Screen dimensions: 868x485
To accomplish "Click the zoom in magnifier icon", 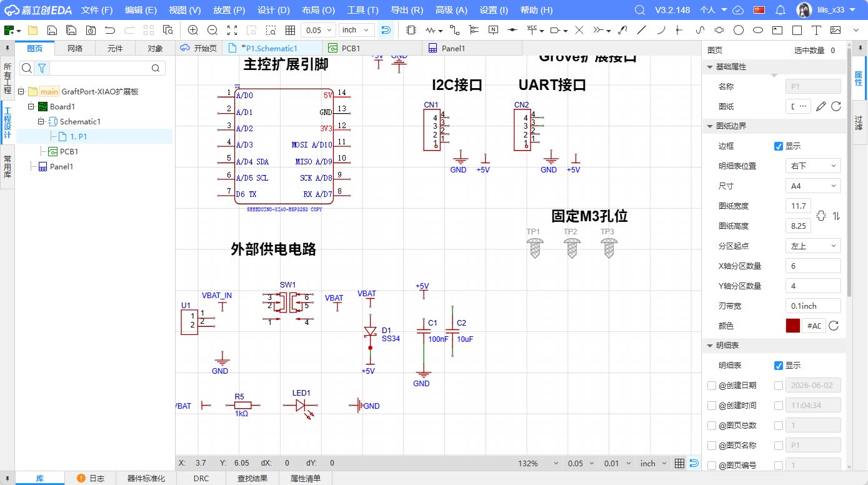I will tap(193, 30).
